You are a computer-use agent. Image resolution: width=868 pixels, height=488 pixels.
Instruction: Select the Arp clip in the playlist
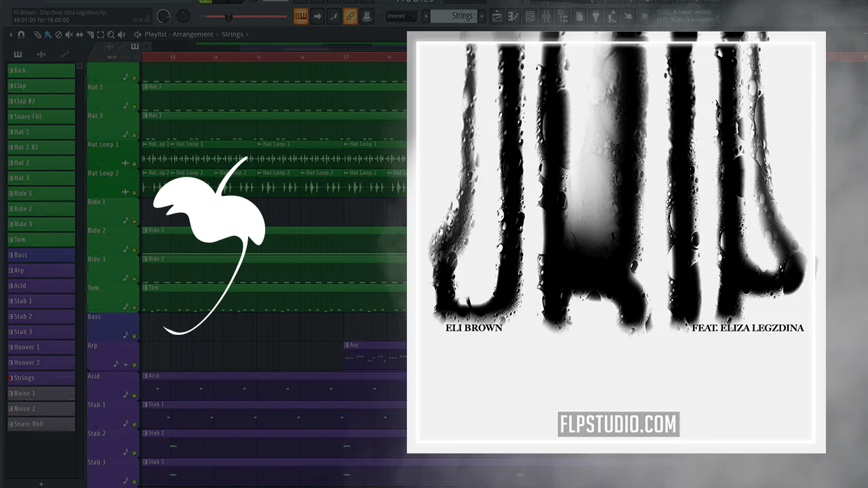tap(375, 355)
